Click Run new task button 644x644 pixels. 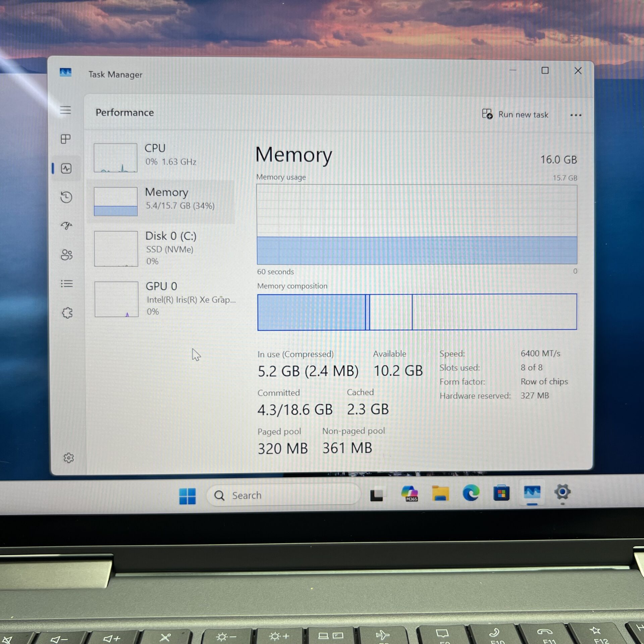pos(515,114)
